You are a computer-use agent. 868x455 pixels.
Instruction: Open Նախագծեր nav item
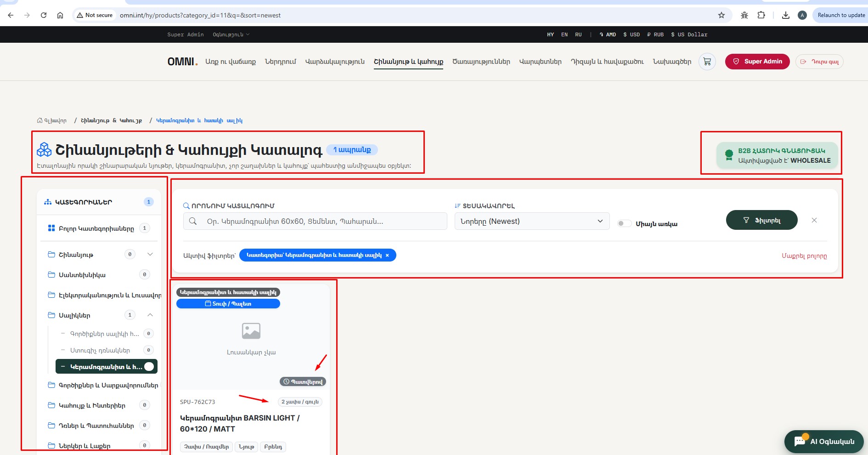coord(672,62)
